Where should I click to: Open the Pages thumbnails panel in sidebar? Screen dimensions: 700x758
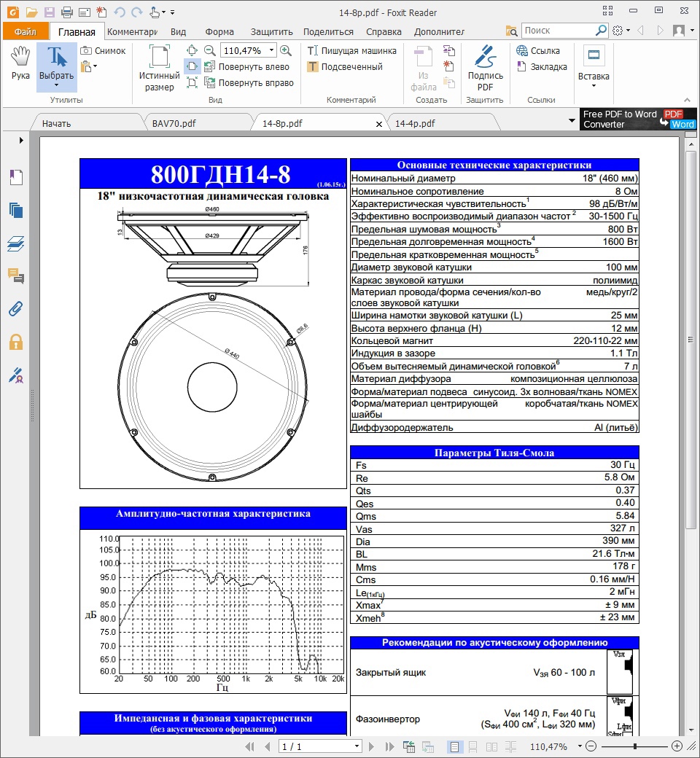[15, 211]
